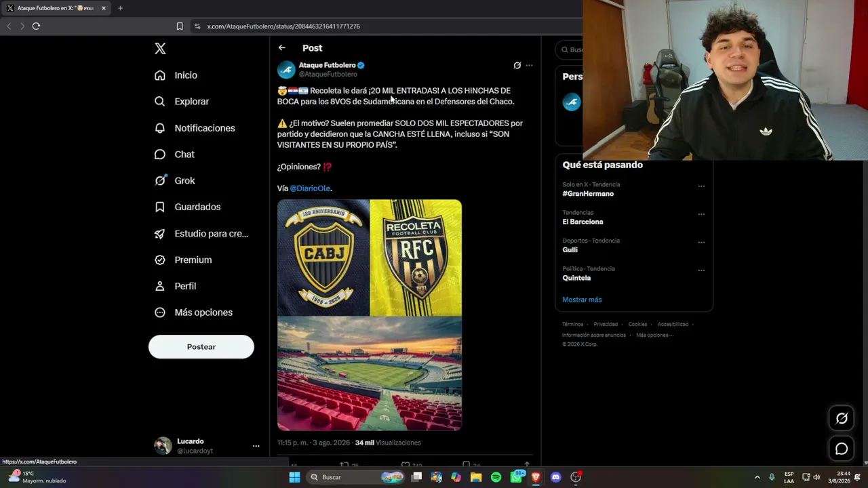The height and width of the screenshot is (488, 868).
Task: Click the address bar URL
Action: pos(283,26)
